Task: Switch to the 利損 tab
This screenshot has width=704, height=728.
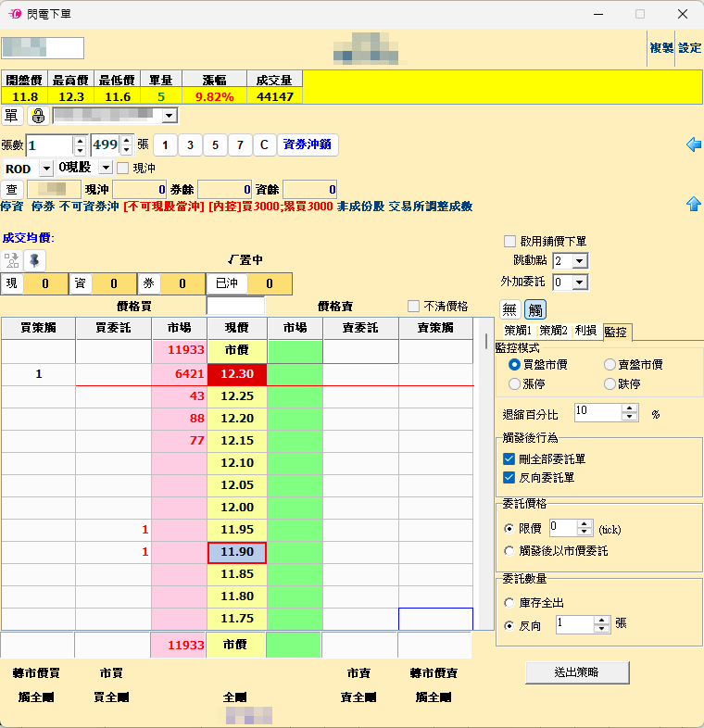Action: [x=585, y=331]
